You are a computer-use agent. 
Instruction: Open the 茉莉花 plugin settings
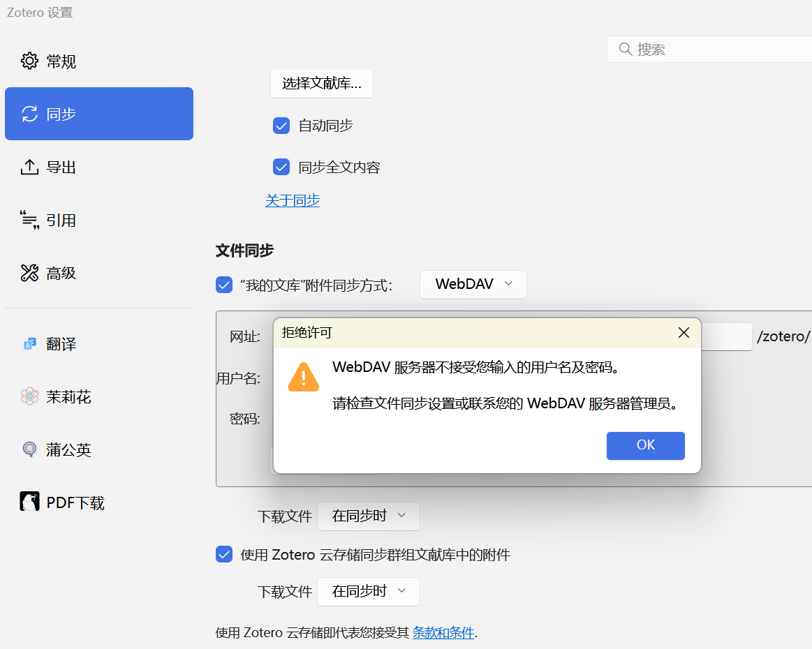pos(99,396)
